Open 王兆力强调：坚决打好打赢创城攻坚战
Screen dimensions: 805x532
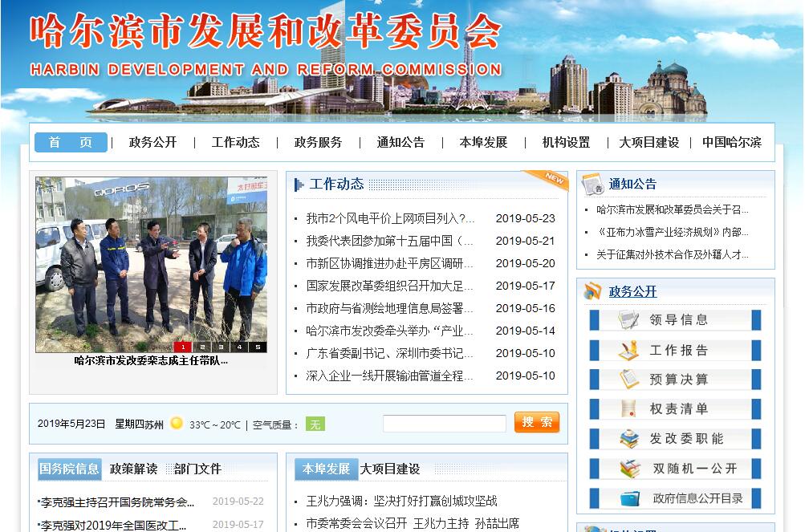[401, 501]
